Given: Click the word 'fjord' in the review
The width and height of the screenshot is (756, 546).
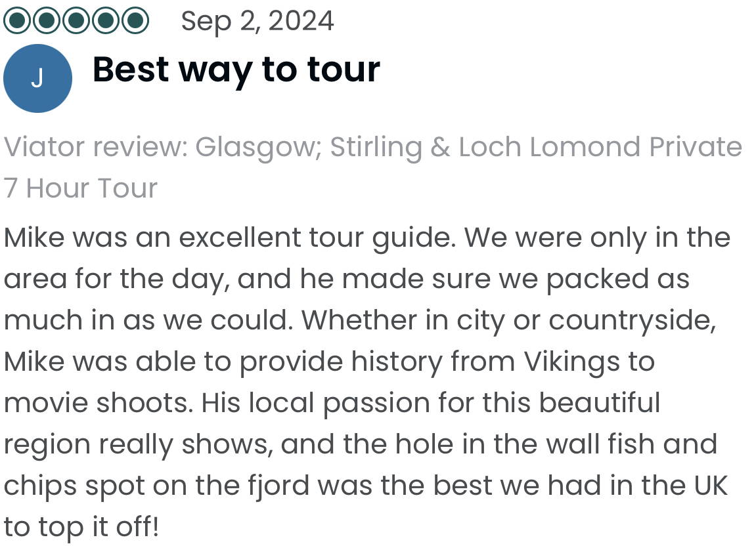Looking at the screenshot, I should pos(278,486).
